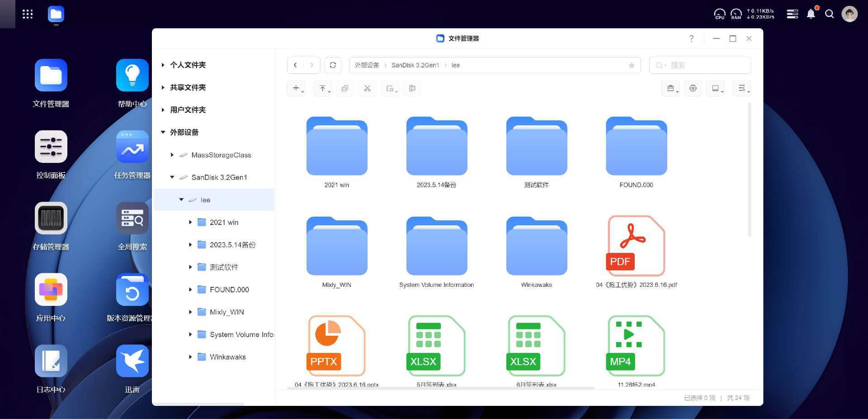This screenshot has height=419, width=868.
Task: Select the 2023.6.16 PDF file
Action: (x=635, y=246)
